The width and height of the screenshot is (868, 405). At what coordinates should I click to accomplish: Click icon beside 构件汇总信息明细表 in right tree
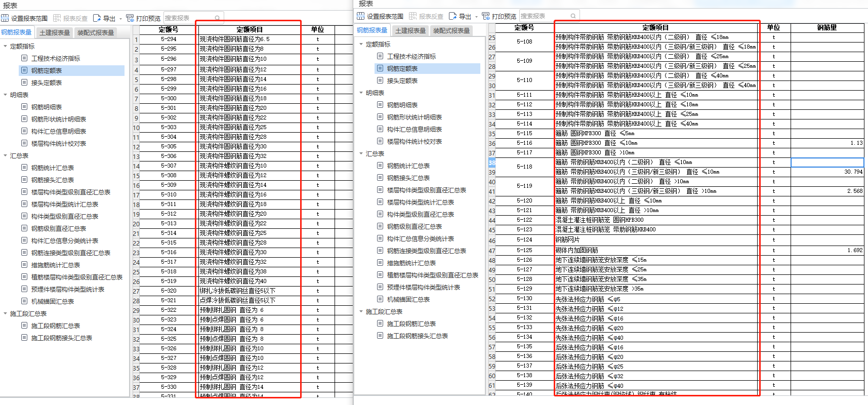click(380, 129)
